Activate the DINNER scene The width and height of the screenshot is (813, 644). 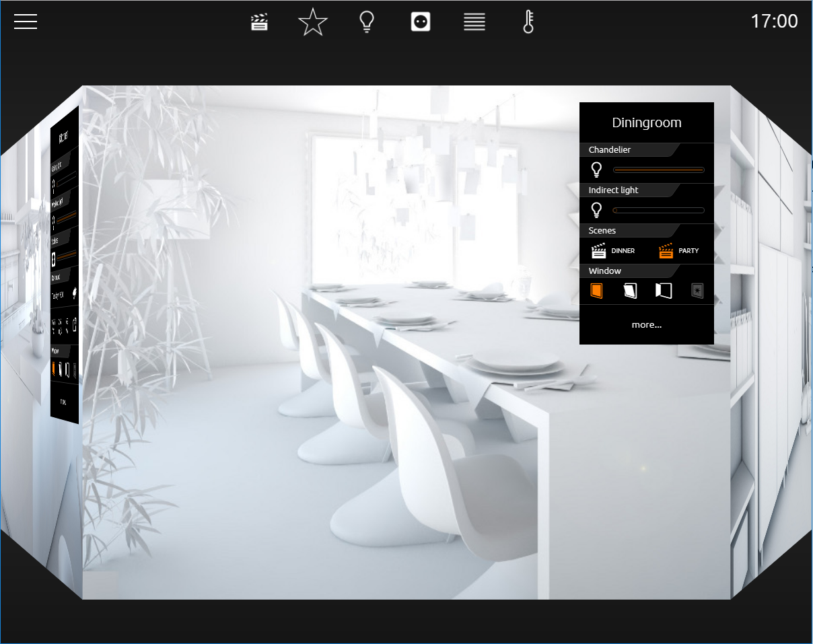coord(612,250)
